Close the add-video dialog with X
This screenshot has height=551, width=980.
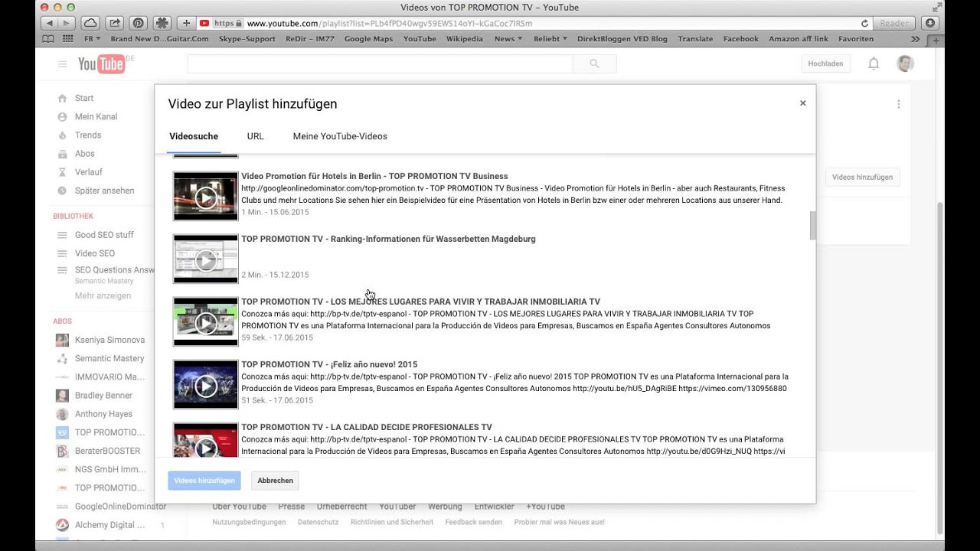click(x=802, y=103)
